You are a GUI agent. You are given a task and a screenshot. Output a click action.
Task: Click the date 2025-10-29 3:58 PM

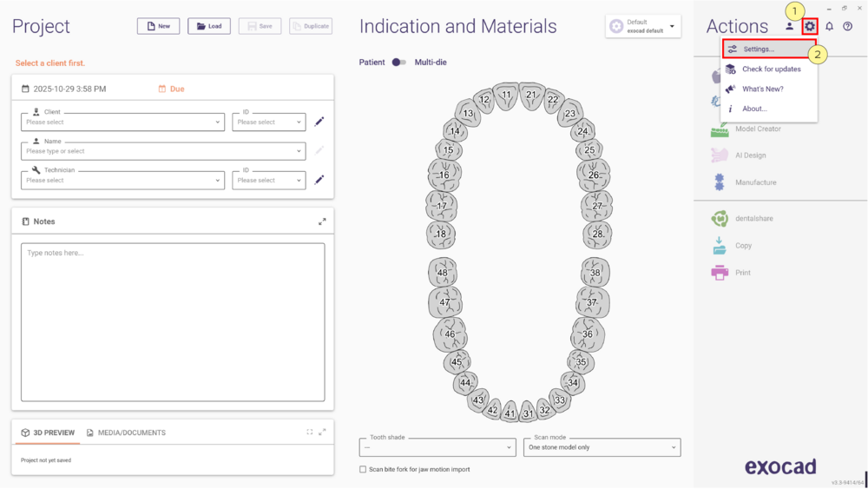click(69, 89)
